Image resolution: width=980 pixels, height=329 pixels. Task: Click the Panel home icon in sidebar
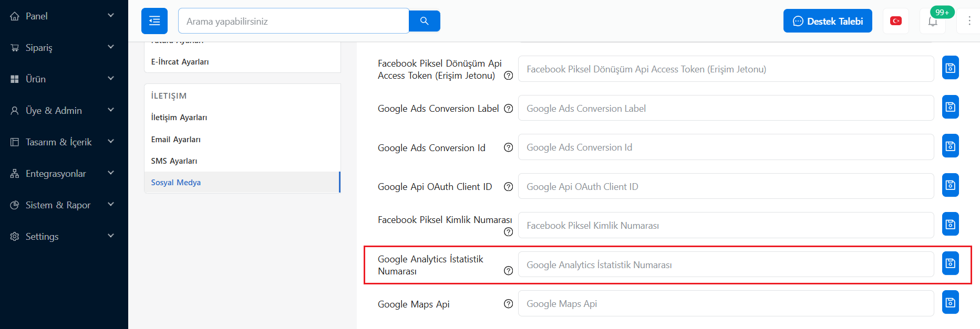[15, 16]
